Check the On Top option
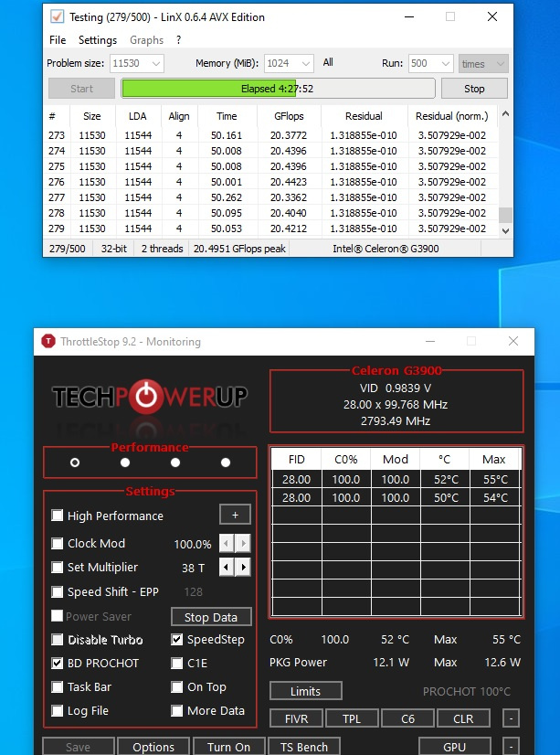Image resolution: width=560 pixels, height=755 pixels. click(x=177, y=687)
